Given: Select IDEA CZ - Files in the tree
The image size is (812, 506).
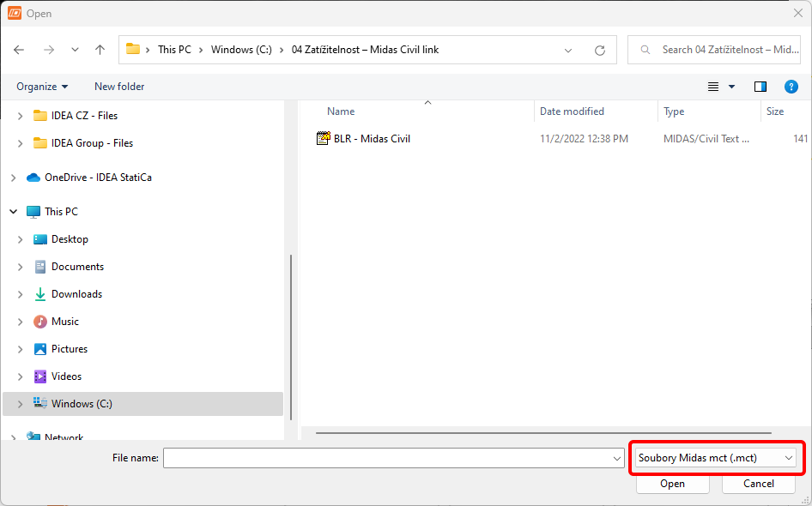Looking at the screenshot, I should 84,116.
